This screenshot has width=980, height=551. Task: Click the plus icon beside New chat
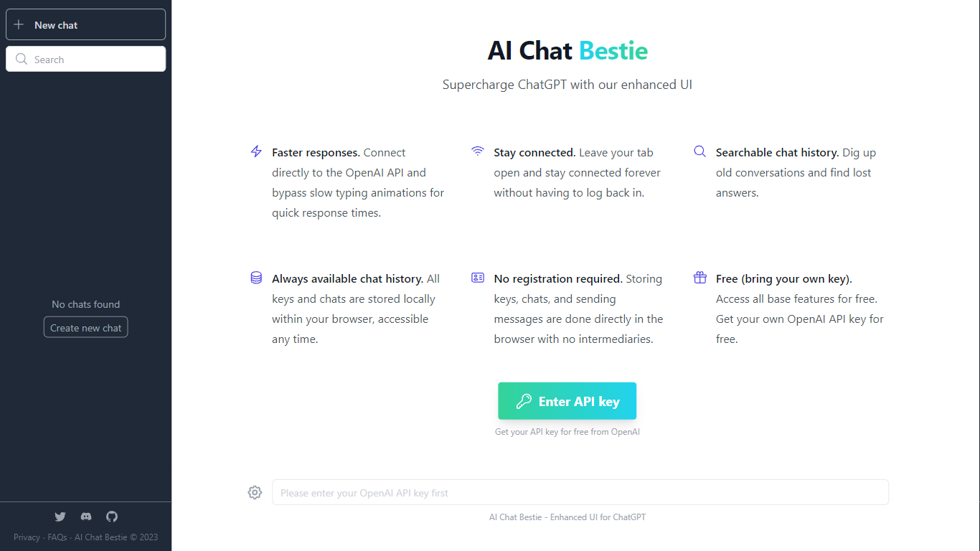click(x=19, y=25)
